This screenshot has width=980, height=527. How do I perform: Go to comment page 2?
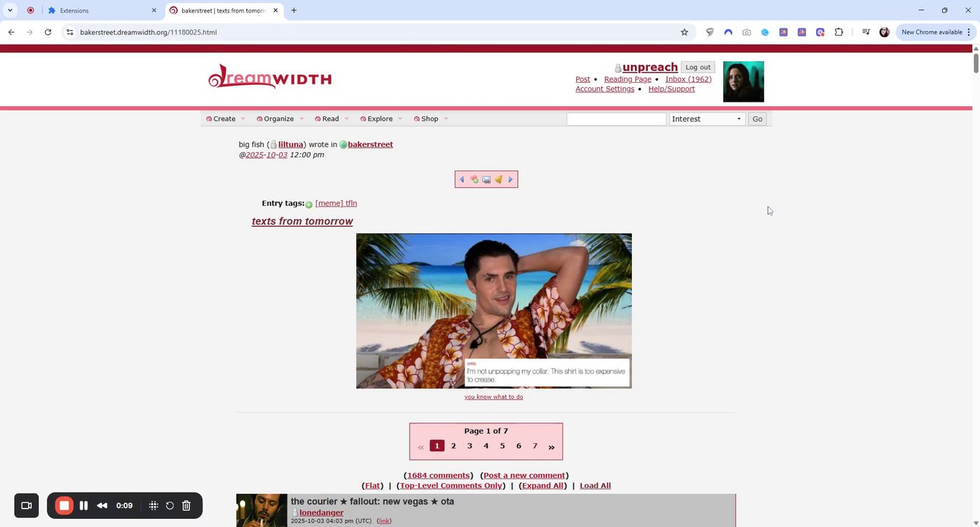(453, 446)
